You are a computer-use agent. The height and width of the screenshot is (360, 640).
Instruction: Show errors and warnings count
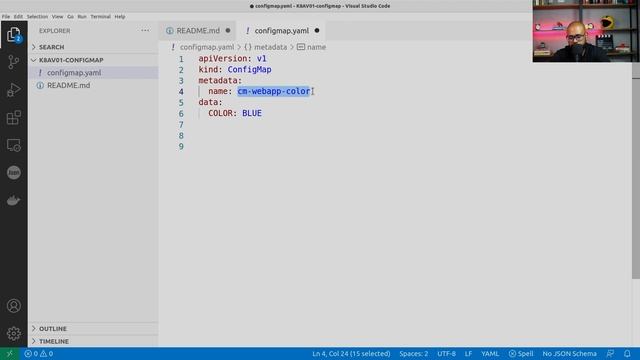pyautogui.click(x=39, y=353)
